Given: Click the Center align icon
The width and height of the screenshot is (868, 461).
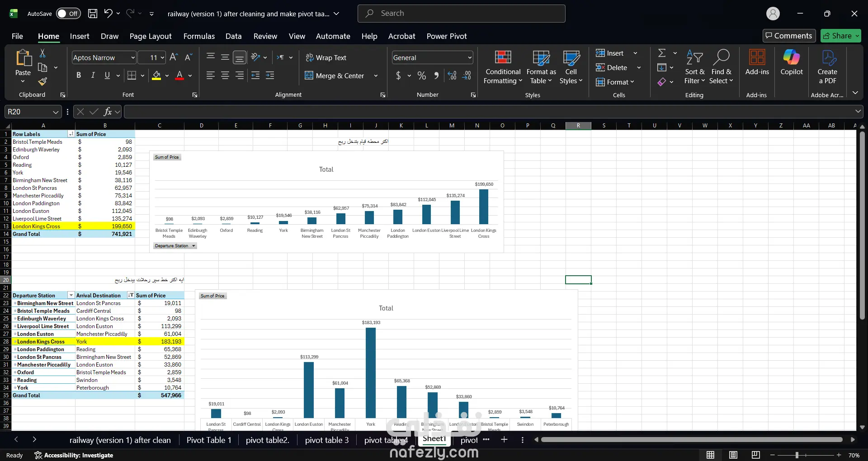Looking at the screenshot, I should click(225, 75).
